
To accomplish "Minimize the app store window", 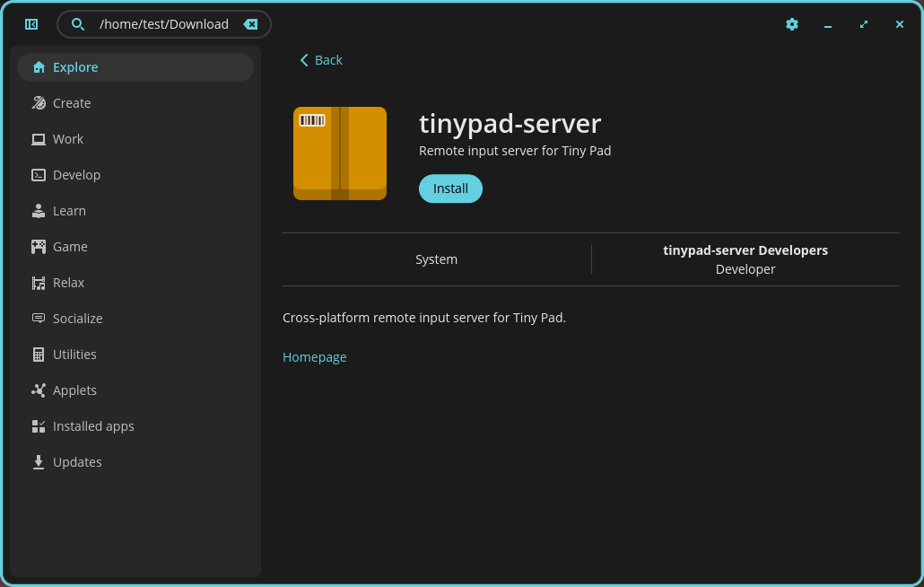I will [x=828, y=25].
